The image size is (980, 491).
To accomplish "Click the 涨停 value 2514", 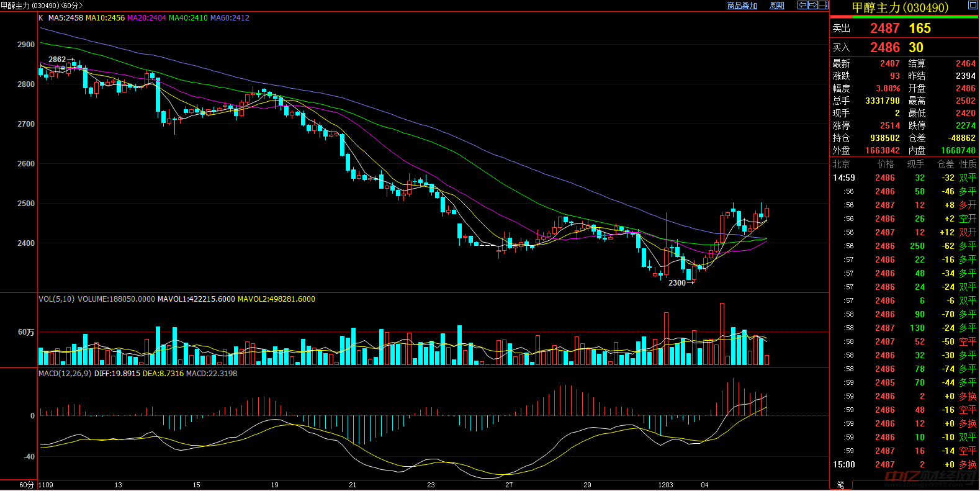I will [x=890, y=125].
